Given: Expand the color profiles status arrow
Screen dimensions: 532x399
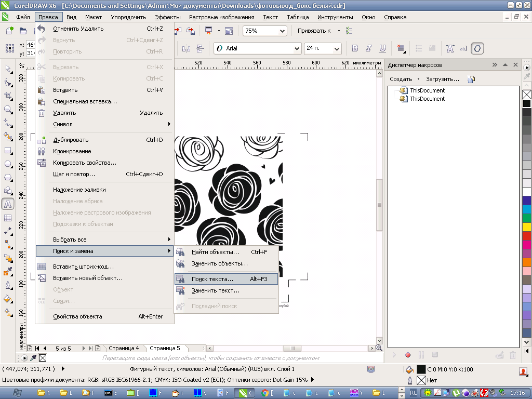Looking at the screenshot, I should click(x=312, y=380).
